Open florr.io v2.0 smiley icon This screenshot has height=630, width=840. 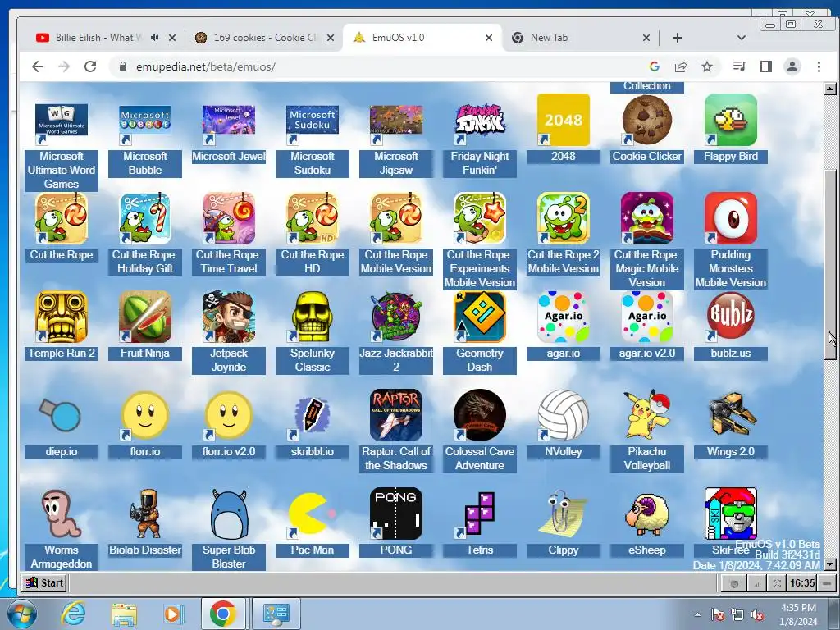229,416
